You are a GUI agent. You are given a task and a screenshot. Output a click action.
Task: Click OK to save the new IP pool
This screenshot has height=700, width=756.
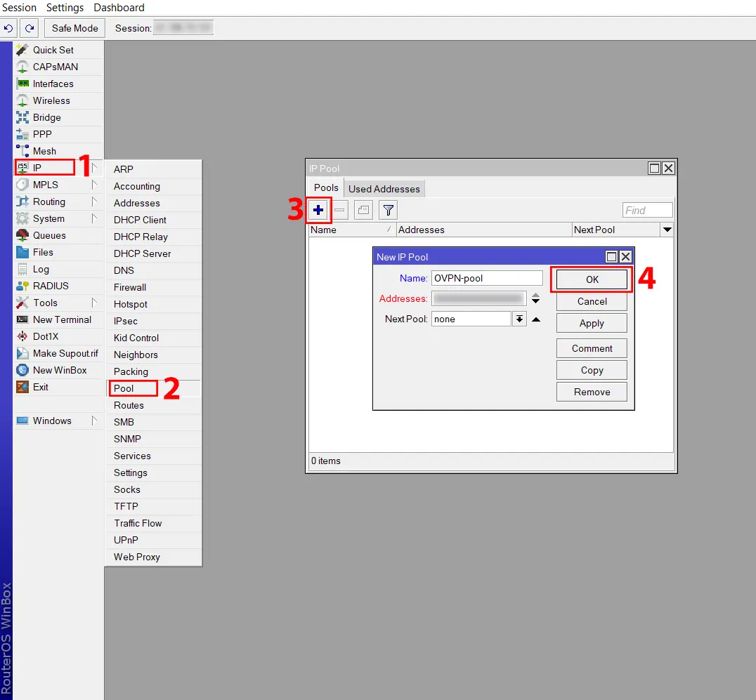pyautogui.click(x=591, y=279)
